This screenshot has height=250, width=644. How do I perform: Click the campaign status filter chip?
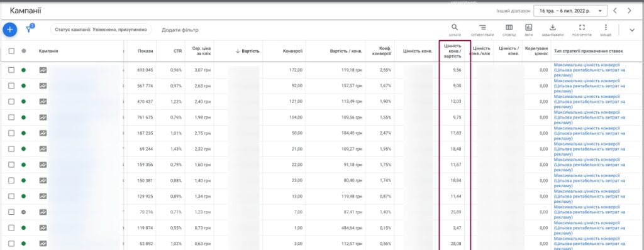click(x=101, y=30)
